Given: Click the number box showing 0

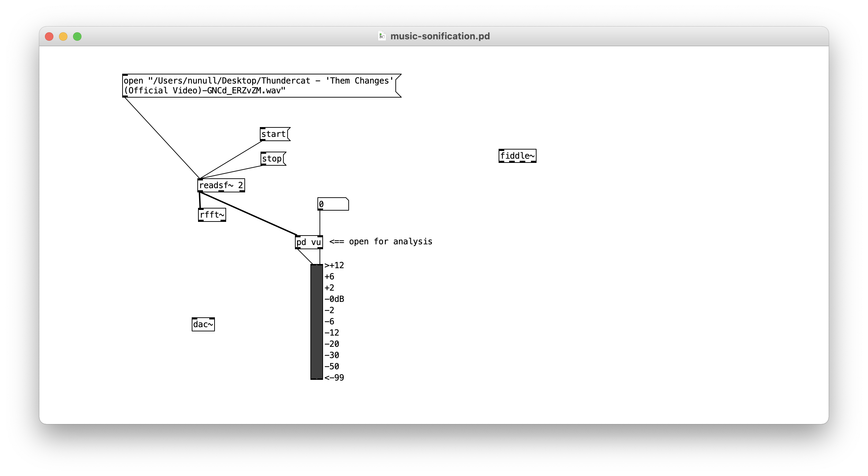Looking at the screenshot, I should click(332, 204).
